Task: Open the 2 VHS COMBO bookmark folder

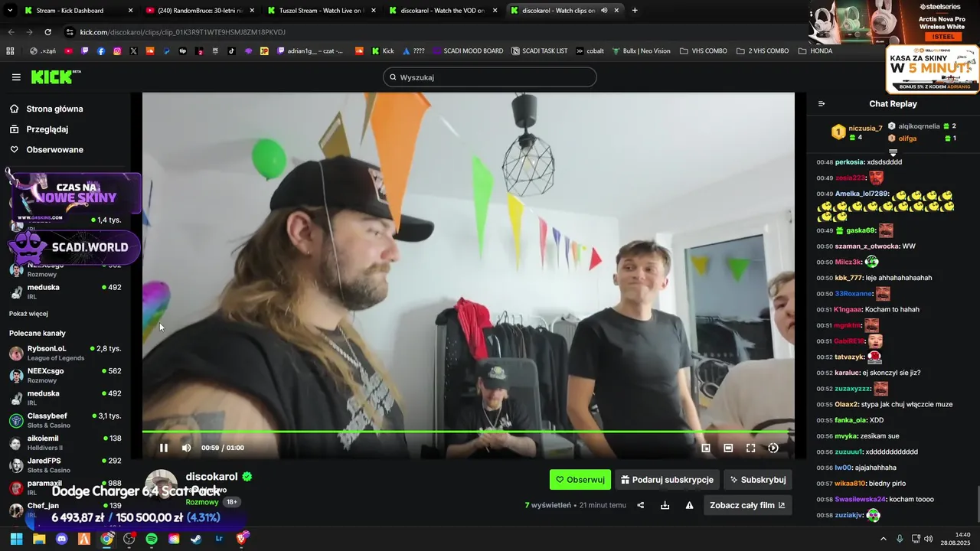Action: pyautogui.click(x=763, y=51)
